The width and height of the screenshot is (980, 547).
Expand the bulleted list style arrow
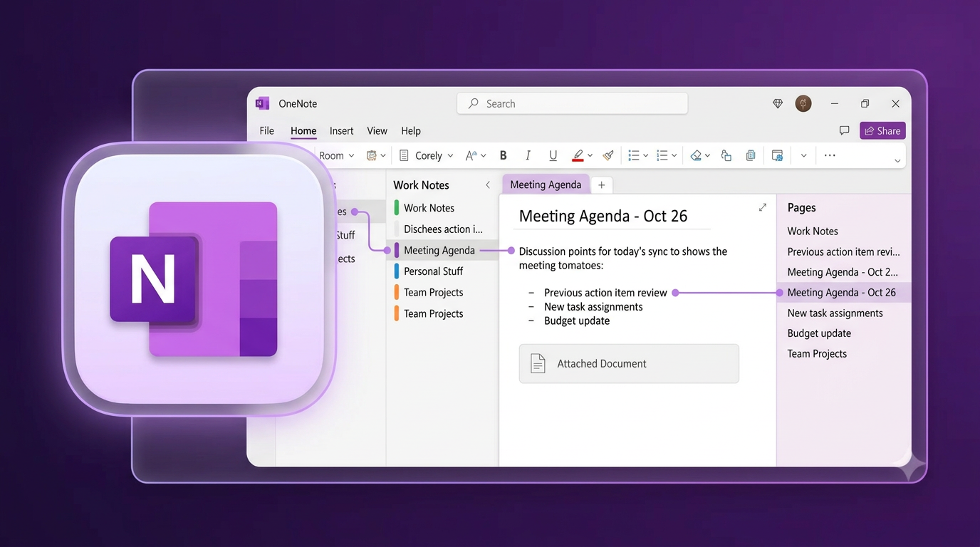click(646, 155)
